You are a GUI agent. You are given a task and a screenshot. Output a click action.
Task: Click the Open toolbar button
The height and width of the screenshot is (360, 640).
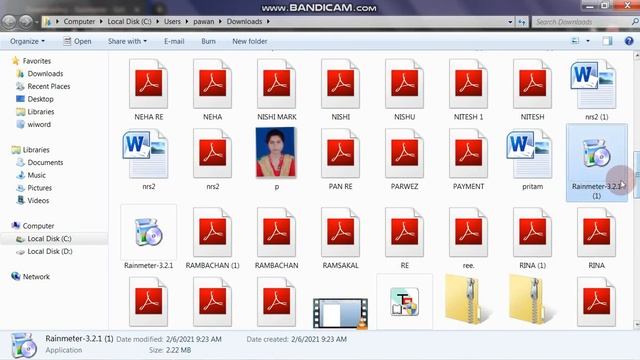(77, 41)
